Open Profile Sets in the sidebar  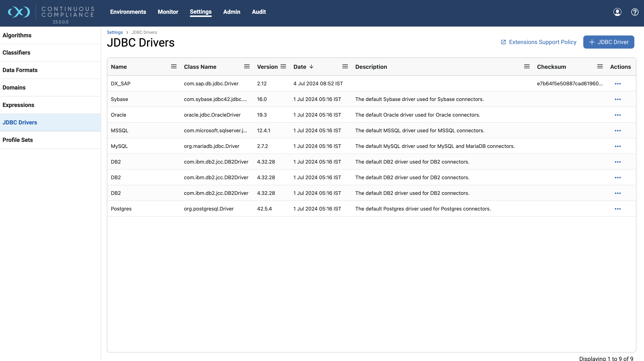pyautogui.click(x=50, y=140)
